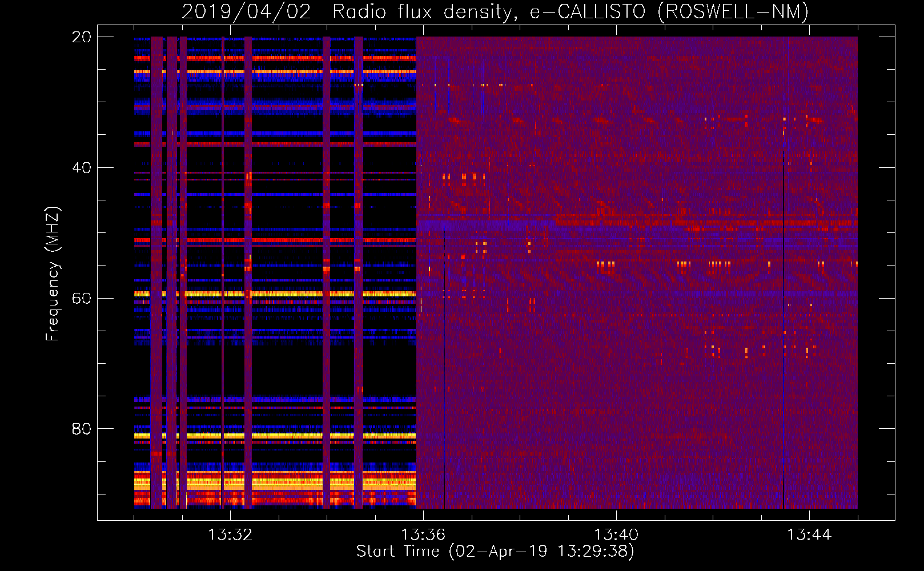This screenshot has height=571, width=924.
Task: Click the frequency tick label 80
Action: point(81,429)
